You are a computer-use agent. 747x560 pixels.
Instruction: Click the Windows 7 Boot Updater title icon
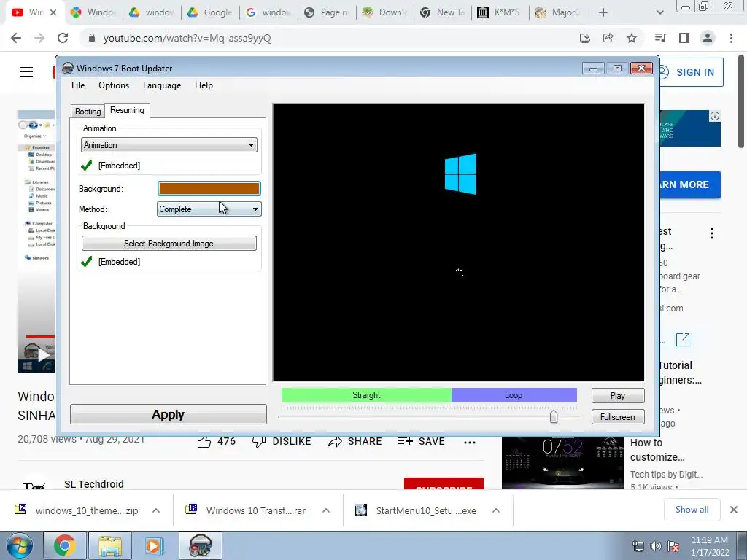click(x=68, y=68)
